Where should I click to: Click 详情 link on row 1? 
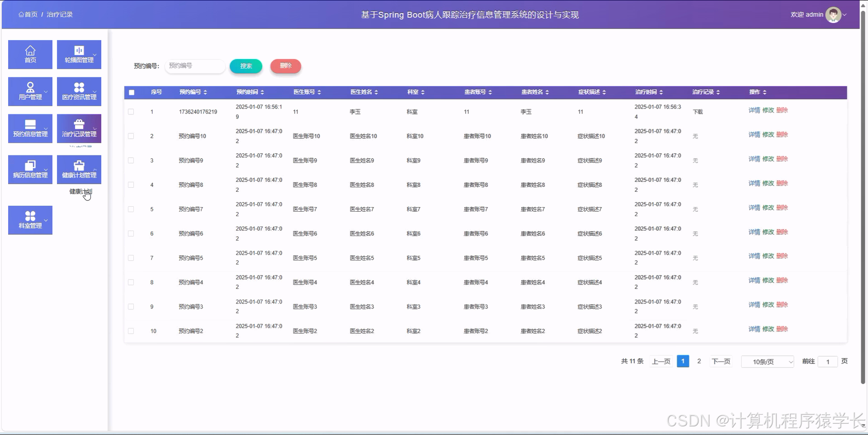tap(754, 110)
